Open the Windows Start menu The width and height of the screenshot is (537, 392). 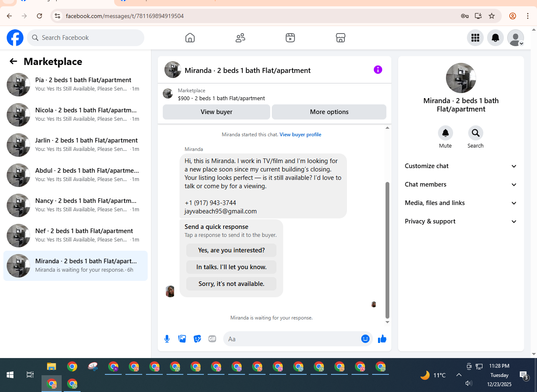[10, 375]
